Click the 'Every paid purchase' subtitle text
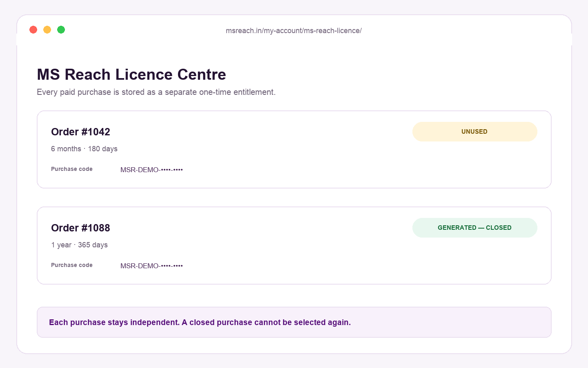 click(x=156, y=92)
